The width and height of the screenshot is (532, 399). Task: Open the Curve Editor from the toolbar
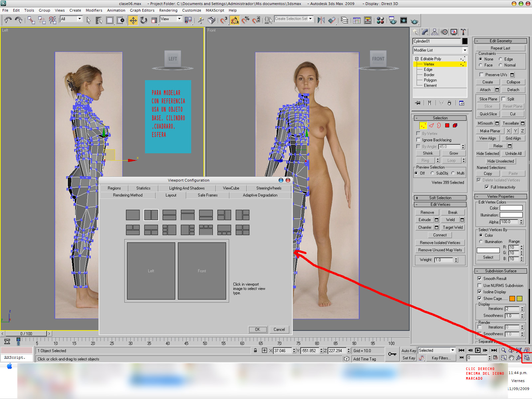click(357, 20)
